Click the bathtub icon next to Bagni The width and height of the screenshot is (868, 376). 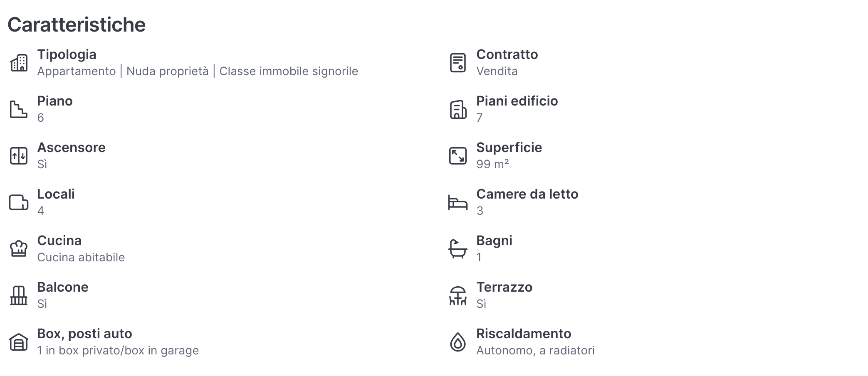(458, 249)
